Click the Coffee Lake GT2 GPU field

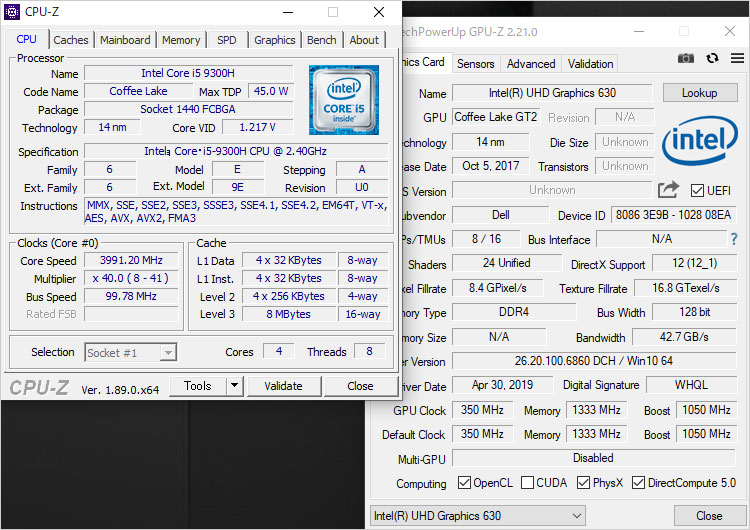[x=496, y=117]
